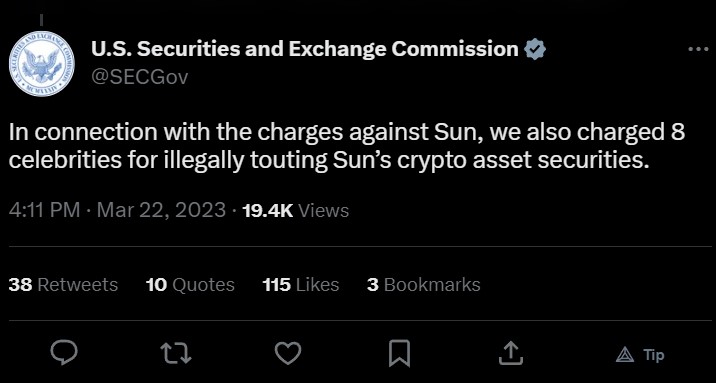
Task: Click the Tip triangle icon
Action: tap(625, 355)
